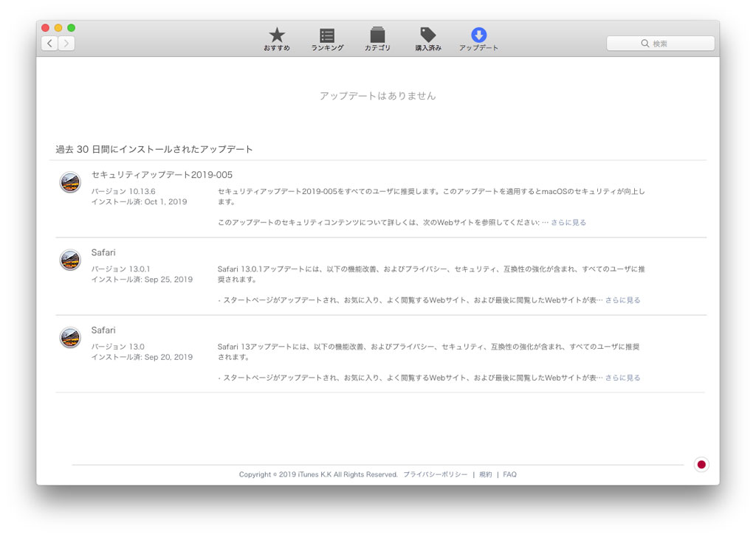Click the Copyright 2019 iTunes K.K. text
This screenshot has height=537, width=756.
318,474
